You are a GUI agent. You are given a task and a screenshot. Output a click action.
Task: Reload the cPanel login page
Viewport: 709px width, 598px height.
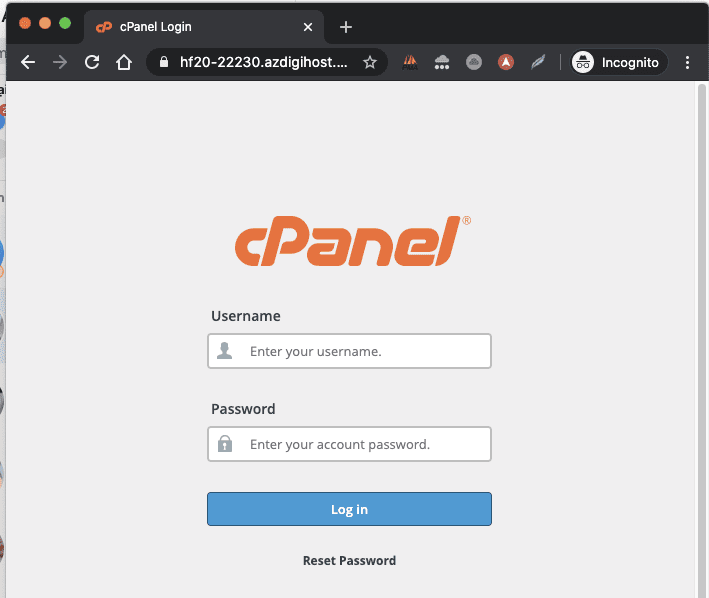coord(92,62)
